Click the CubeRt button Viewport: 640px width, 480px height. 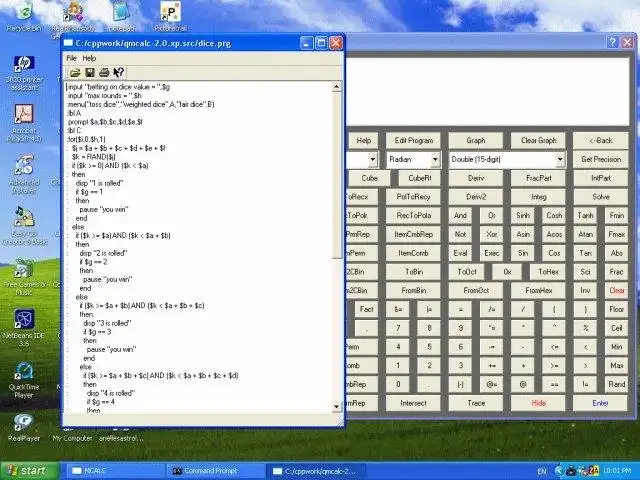click(x=420, y=178)
